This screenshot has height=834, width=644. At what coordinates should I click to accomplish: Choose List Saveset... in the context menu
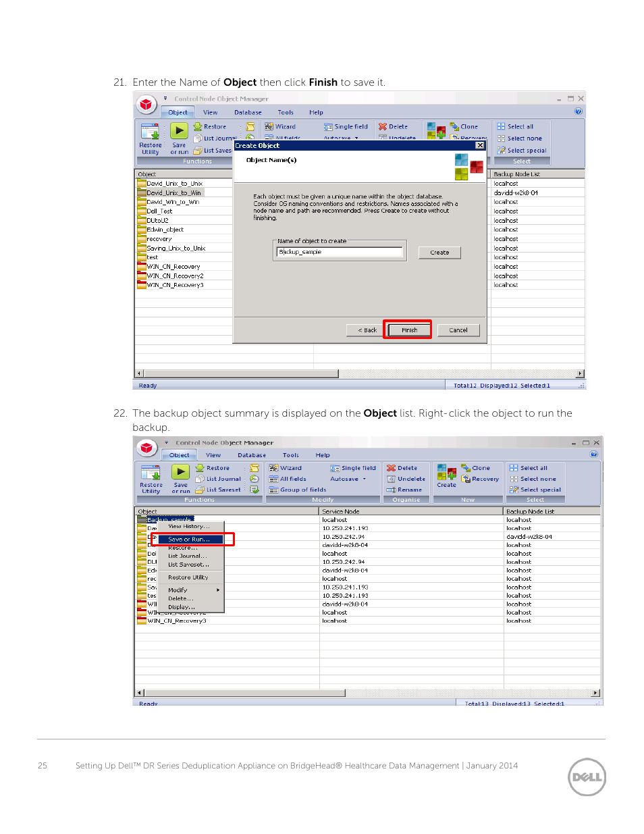(x=189, y=565)
